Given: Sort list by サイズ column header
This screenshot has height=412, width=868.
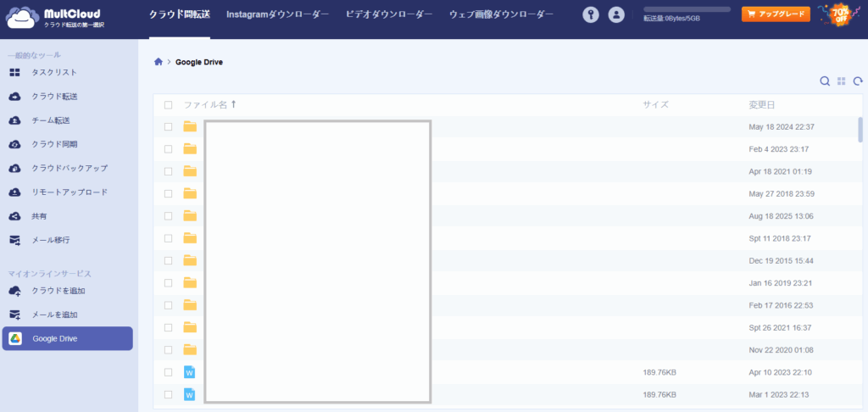Looking at the screenshot, I should [x=655, y=105].
